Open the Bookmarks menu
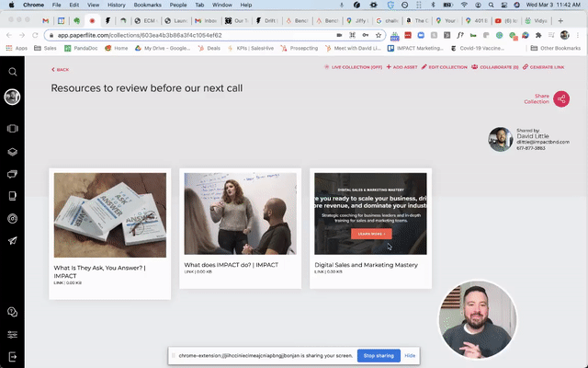 pyautogui.click(x=147, y=5)
